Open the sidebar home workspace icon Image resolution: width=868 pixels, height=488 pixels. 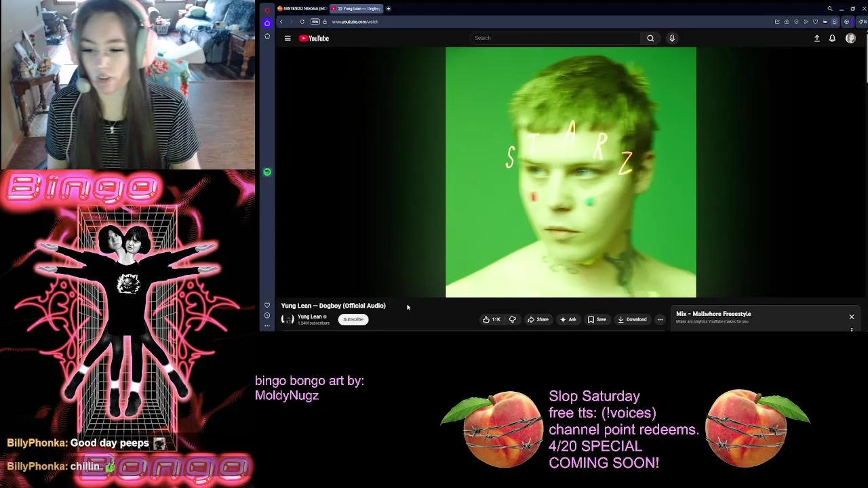(x=267, y=23)
